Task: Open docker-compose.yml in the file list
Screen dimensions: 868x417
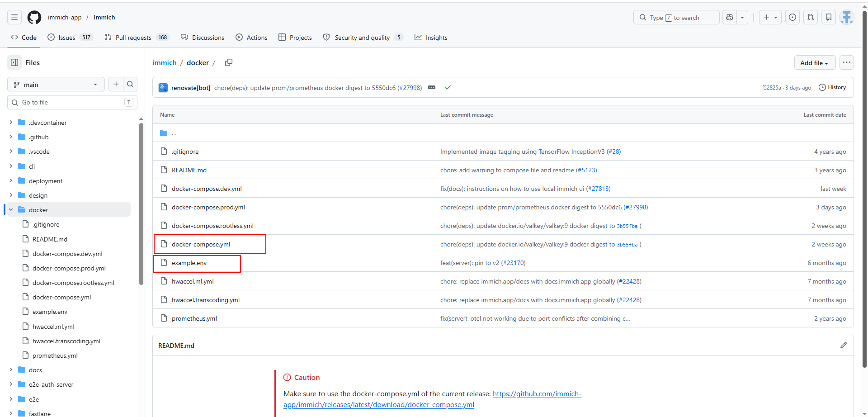Action: (201, 244)
